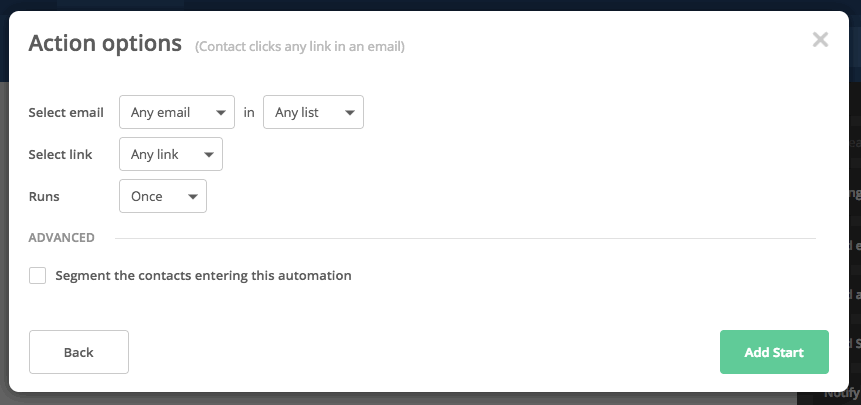The width and height of the screenshot is (861, 405).
Task: Click the Back button
Action: pyautogui.click(x=79, y=352)
